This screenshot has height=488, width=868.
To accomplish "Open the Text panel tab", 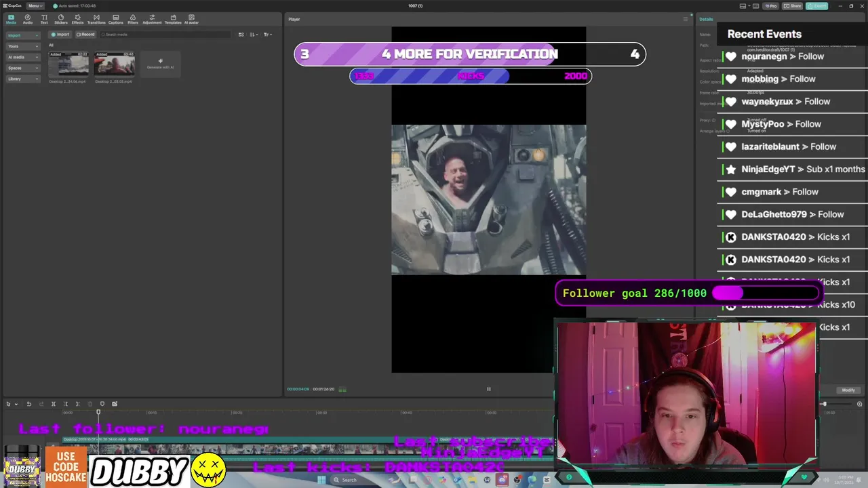I will (44, 19).
